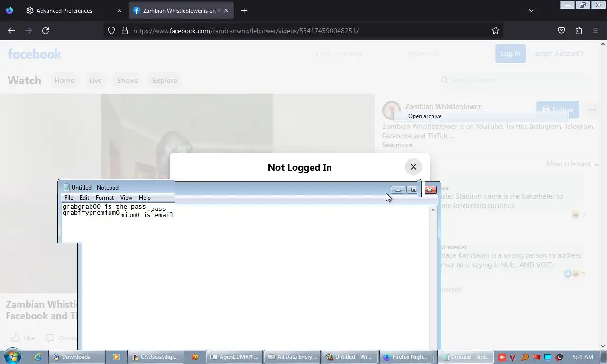
Task: Open Downloads taskbar item
Action: pyautogui.click(x=76, y=357)
